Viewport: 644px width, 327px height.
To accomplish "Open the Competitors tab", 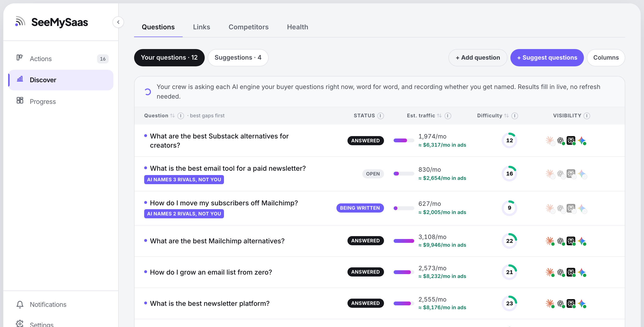I will [248, 27].
